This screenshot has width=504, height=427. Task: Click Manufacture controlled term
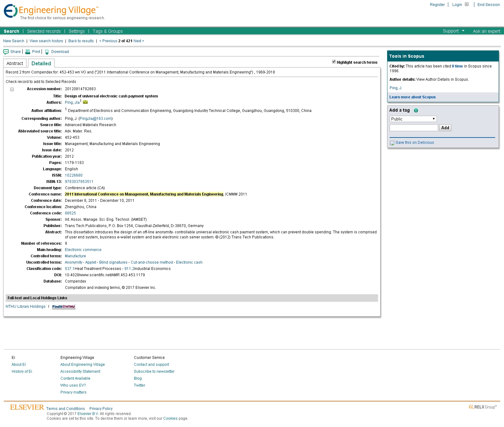(x=75, y=256)
